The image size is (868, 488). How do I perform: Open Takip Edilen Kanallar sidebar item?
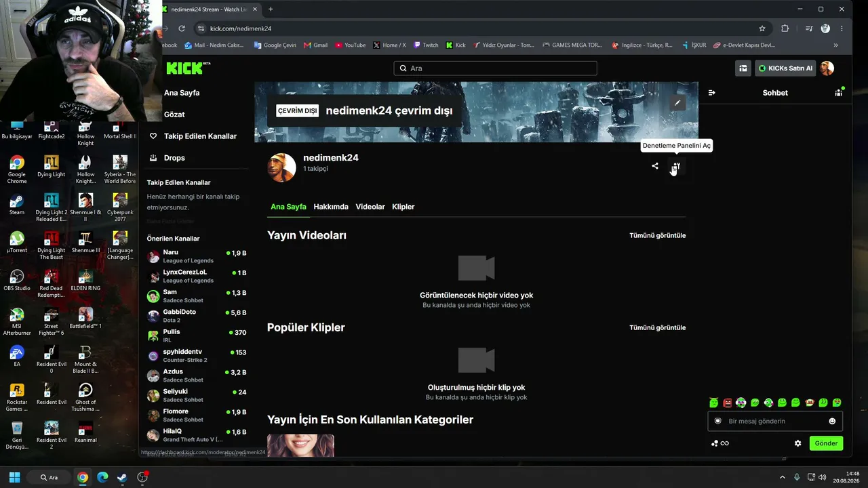193,136
